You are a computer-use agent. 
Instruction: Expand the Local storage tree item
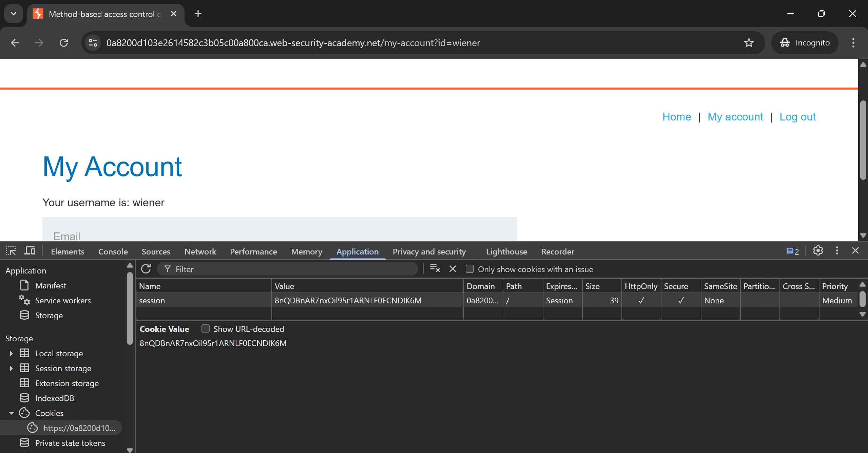point(11,354)
